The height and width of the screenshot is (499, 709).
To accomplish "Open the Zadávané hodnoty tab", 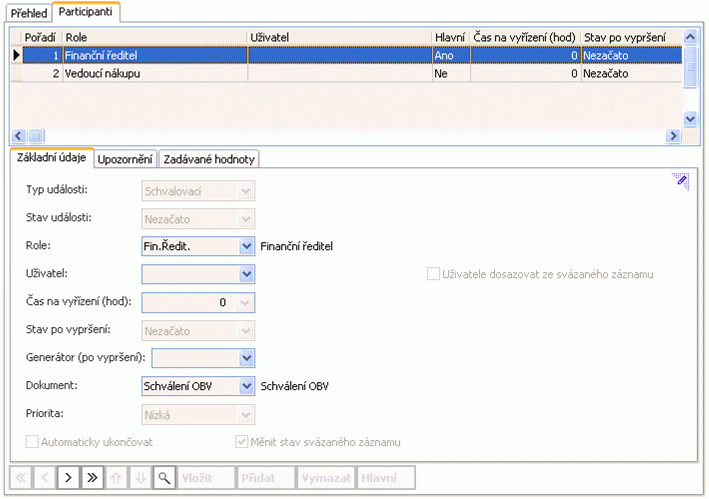I will click(x=209, y=159).
